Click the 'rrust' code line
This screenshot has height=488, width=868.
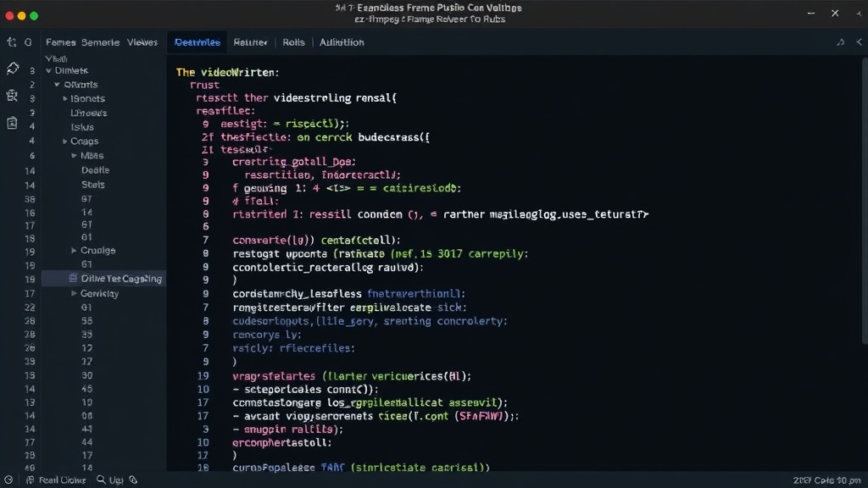tap(205, 86)
